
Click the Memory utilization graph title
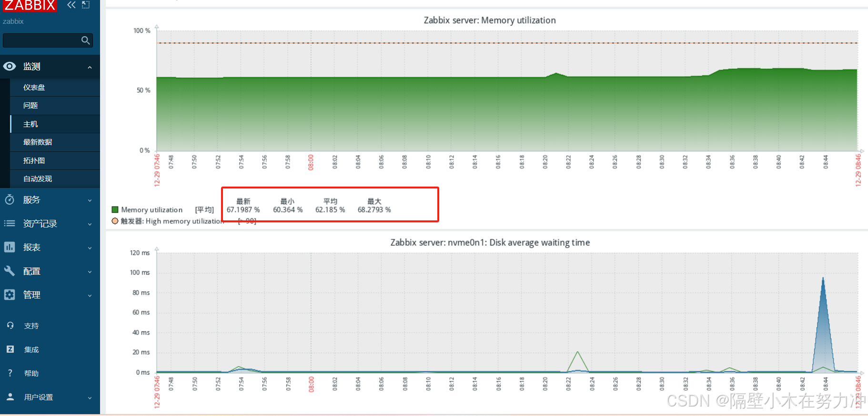pos(490,20)
